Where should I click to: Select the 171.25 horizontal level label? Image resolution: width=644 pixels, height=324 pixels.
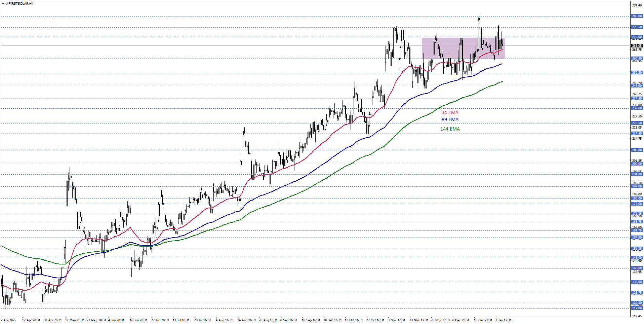click(x=637, y=214)
